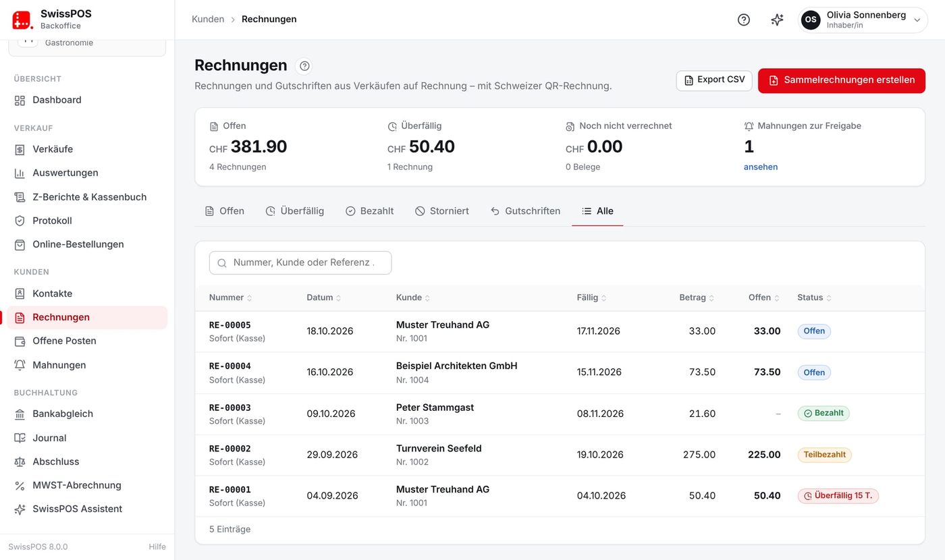This screenshot has width=945, height=560.
Task: Sort table by Datum column
Action: 324,298
